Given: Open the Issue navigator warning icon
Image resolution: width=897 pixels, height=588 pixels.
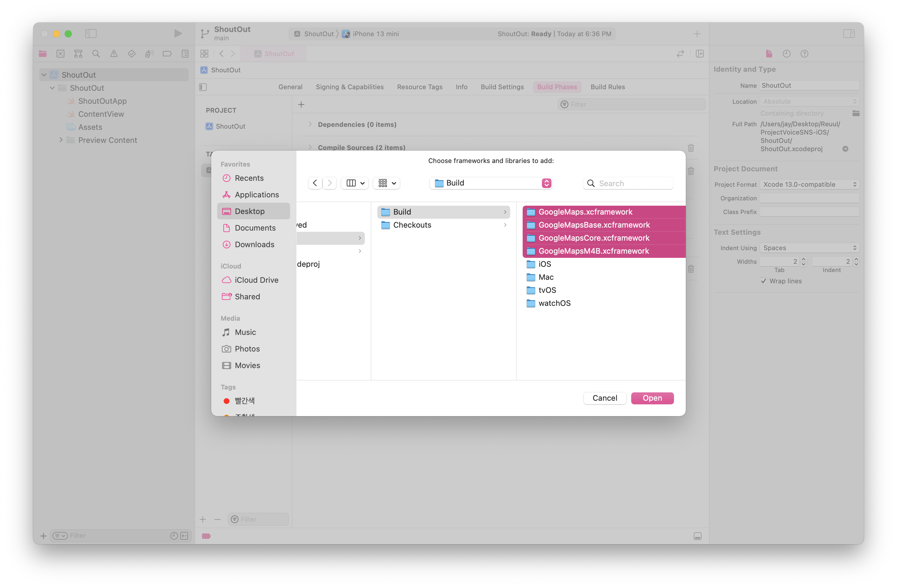Looking at the screenshot, I should click(x=114, y=54).
